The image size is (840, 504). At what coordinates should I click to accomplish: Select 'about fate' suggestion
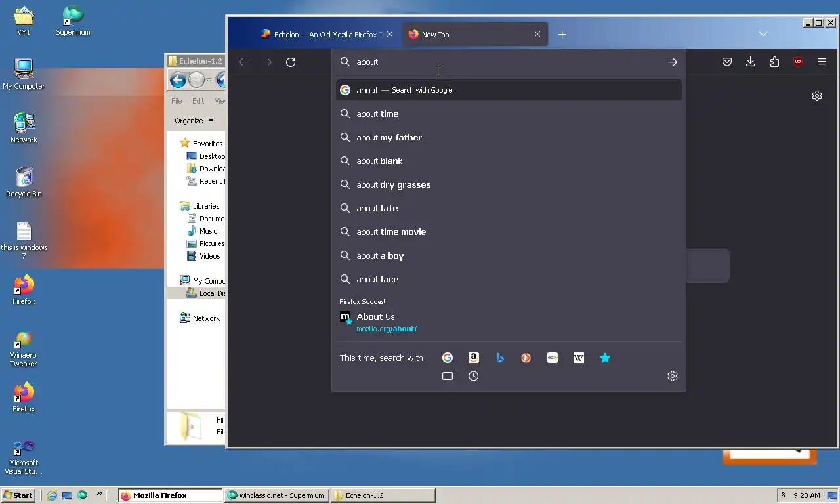(509, 208)
